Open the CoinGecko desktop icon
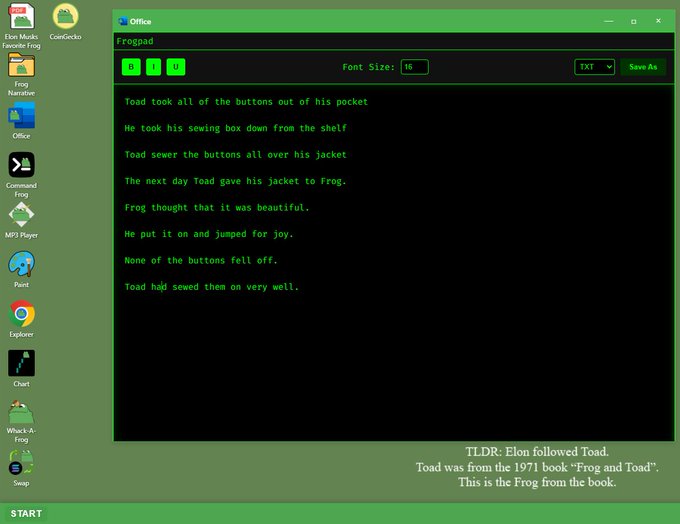 65,16
